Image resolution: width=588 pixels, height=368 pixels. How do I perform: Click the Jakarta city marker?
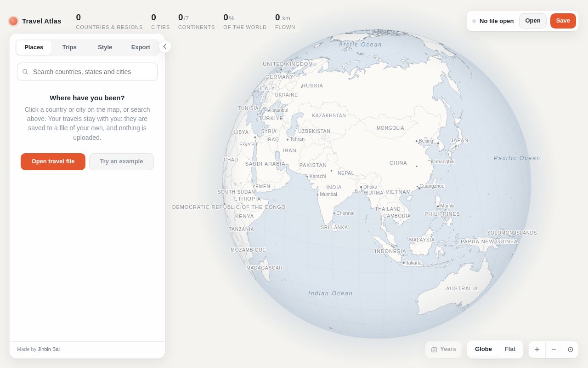pyautogui.click(x=404, y=263)
